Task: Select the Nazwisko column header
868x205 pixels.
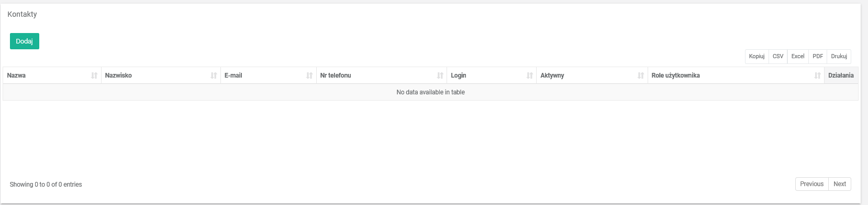Action: coord(161,75)
